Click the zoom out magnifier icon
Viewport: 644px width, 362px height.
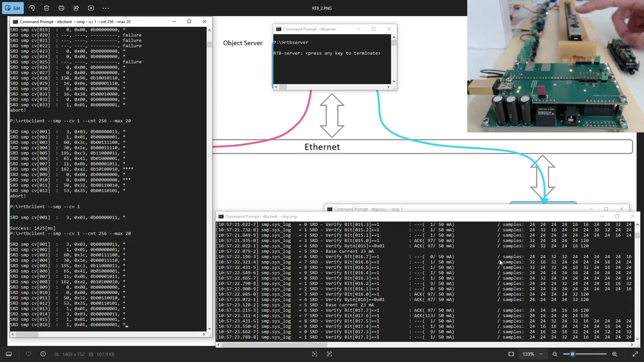coord(555,354)
